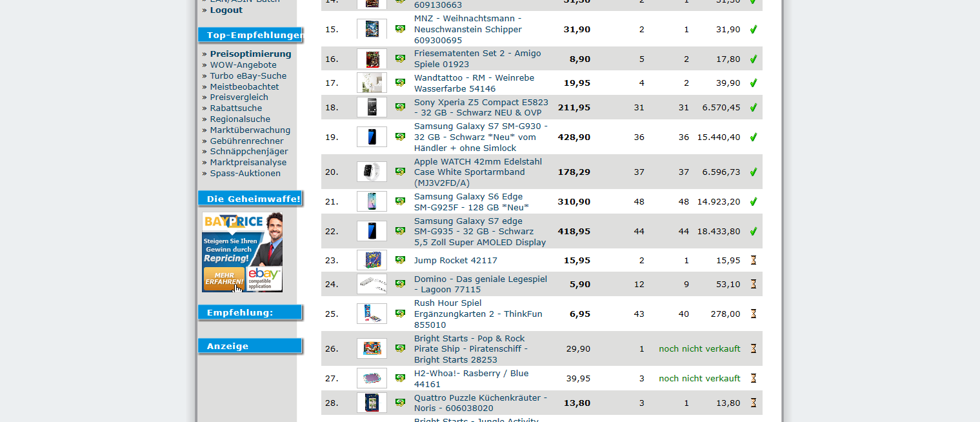Open the Preisvergleich page

pos(239,97)
